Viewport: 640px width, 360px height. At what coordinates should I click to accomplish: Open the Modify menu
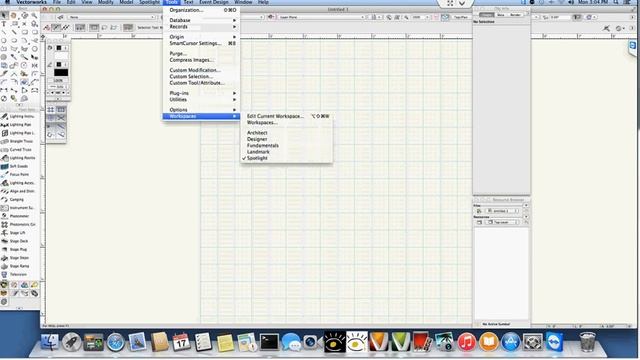click(x=106, y=2)
